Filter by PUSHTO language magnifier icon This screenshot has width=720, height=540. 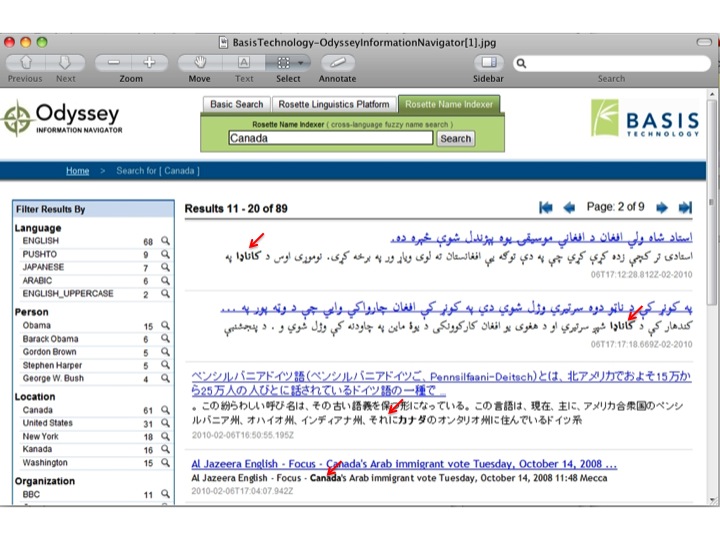point(165,254)
